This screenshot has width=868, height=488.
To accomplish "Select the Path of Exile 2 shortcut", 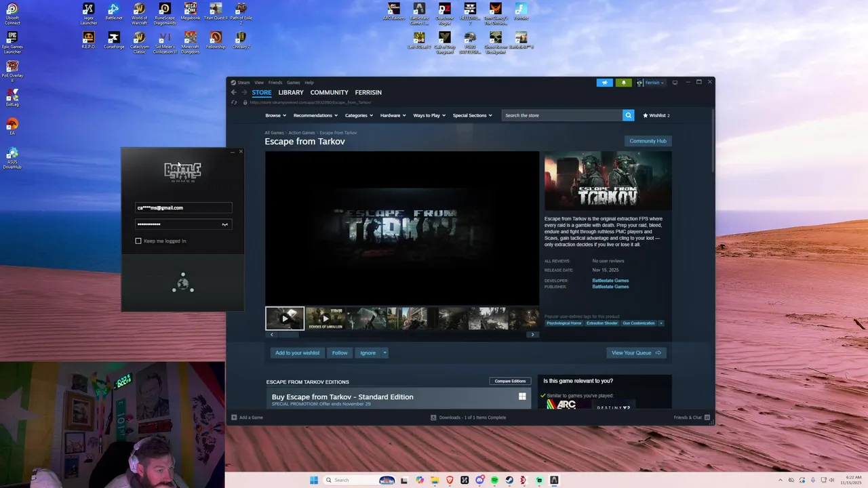I will 241,14.
